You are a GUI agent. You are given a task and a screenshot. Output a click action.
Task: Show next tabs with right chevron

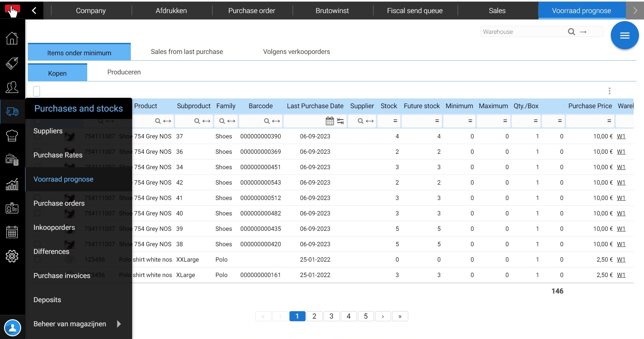coord(635,11)
